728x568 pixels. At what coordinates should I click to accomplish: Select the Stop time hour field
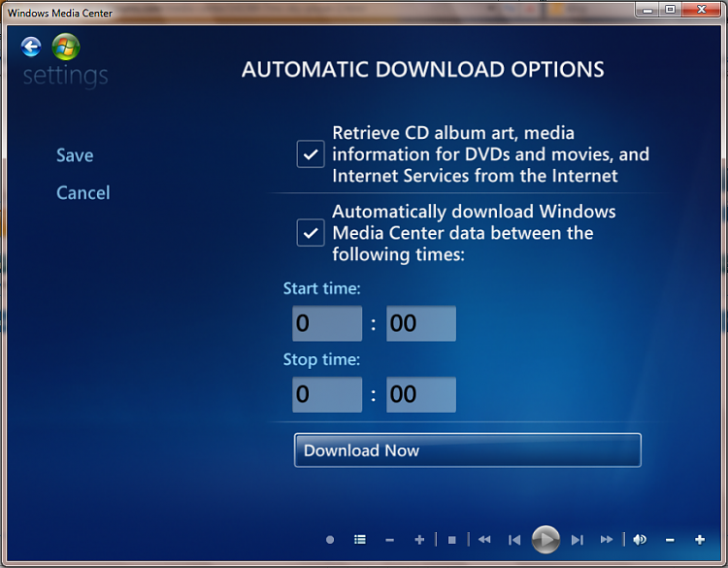(x=327, y=395)
